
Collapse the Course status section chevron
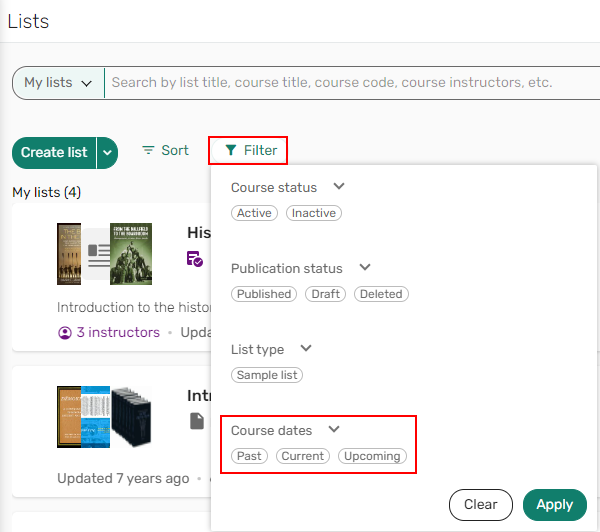pos(339,186)
